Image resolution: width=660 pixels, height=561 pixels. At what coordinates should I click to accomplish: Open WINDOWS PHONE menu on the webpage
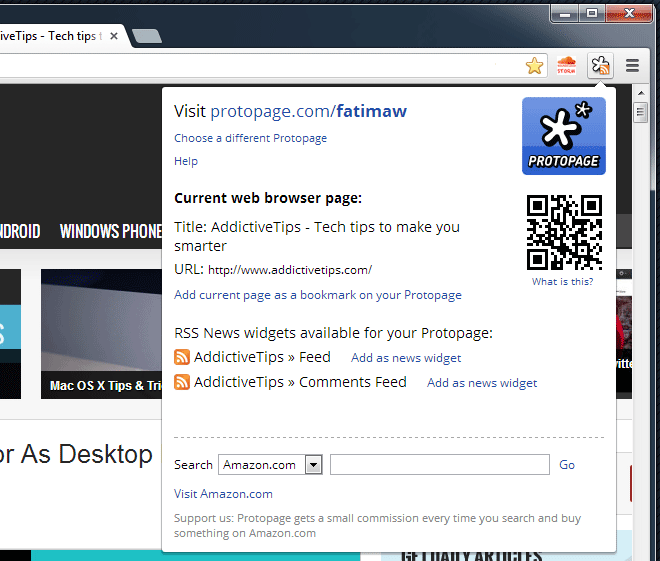111,231
